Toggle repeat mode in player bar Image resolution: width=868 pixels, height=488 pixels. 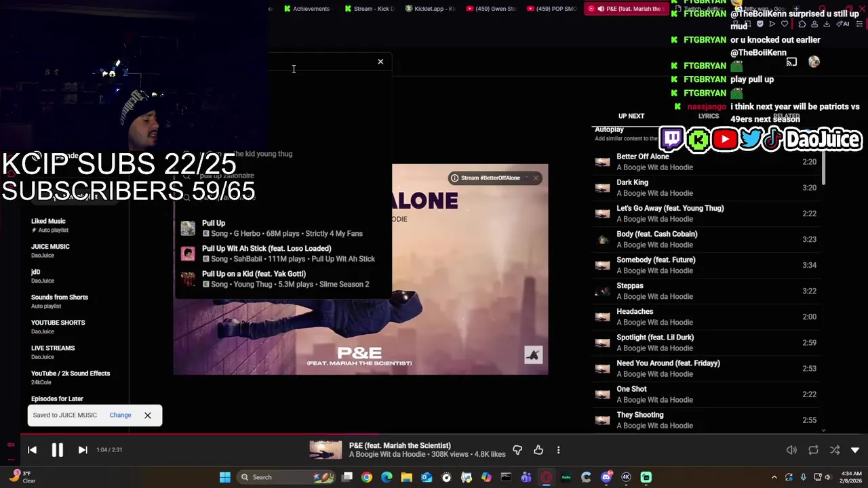(813, 450)
